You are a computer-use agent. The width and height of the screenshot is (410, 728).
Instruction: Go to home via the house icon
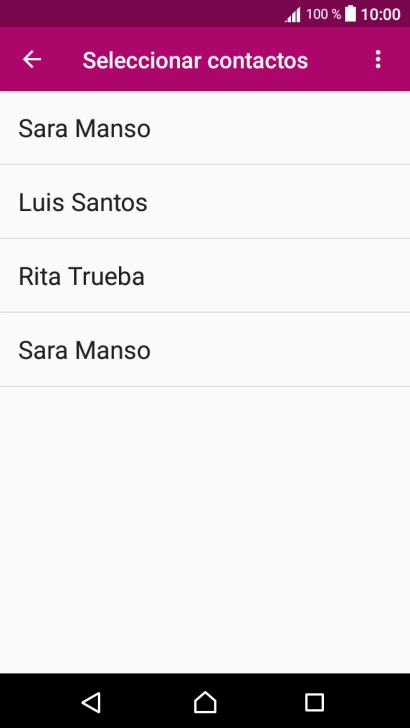click(205, 702)
